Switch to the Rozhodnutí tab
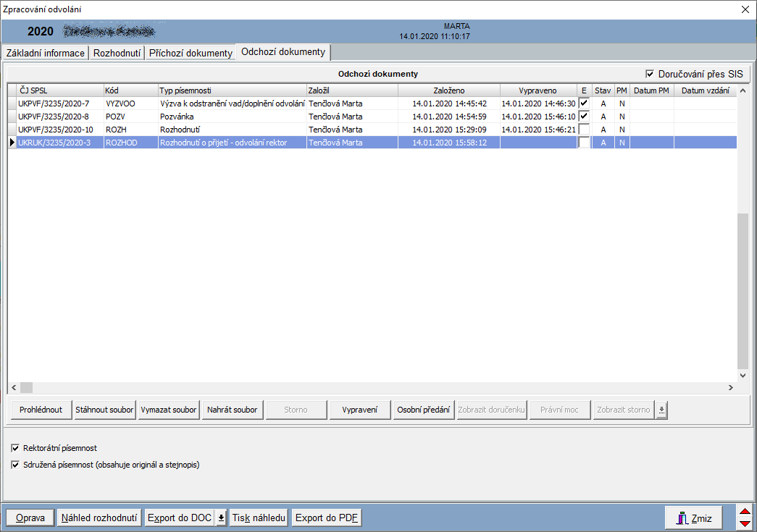The image size is (757, 532). pos(117,53)
